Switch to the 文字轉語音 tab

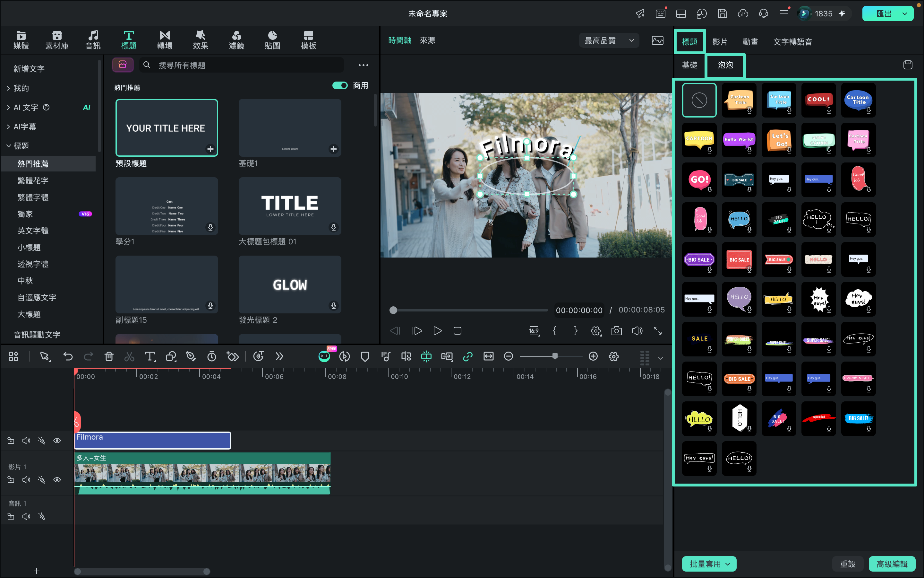click(x=793, y=42)
